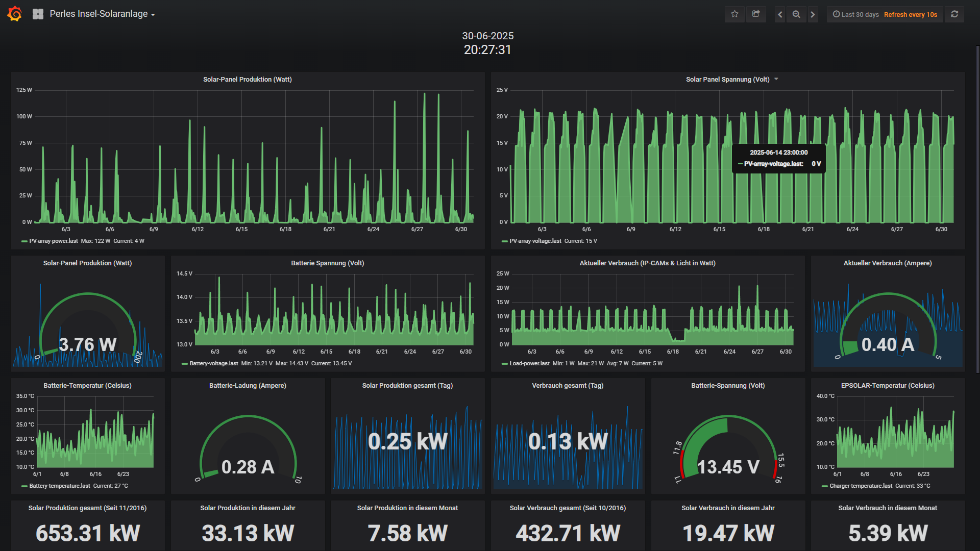Click the dashboards grid icon
The height and width of the screenshot is (551, 980).
point(38,14)
